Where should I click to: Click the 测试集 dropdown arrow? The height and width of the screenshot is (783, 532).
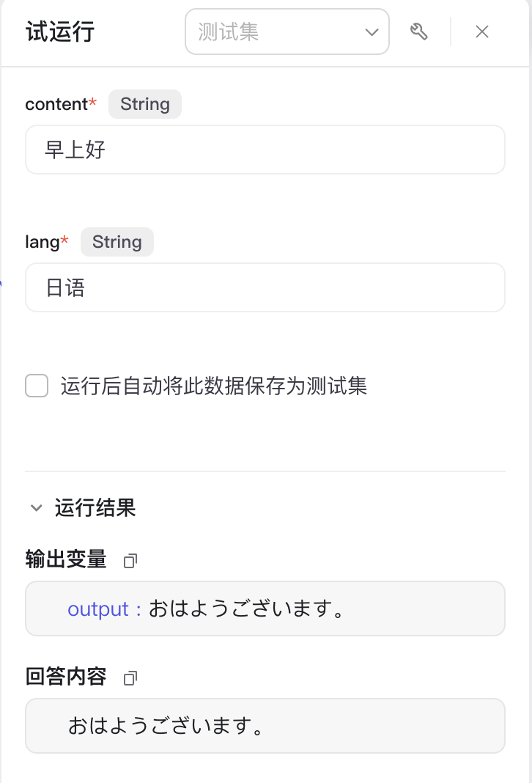coord(372,32)
